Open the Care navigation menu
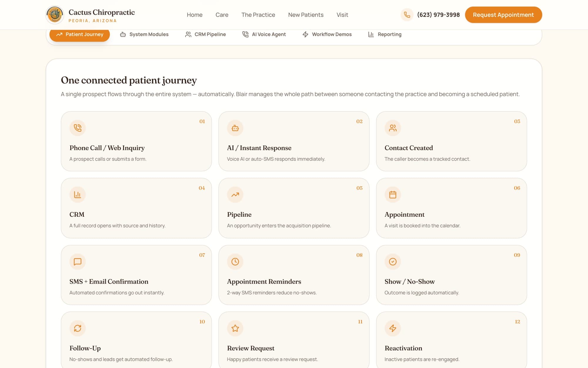The width and height of the screenshot is (588, 368). pyautogui.click(x=222, y=15)
